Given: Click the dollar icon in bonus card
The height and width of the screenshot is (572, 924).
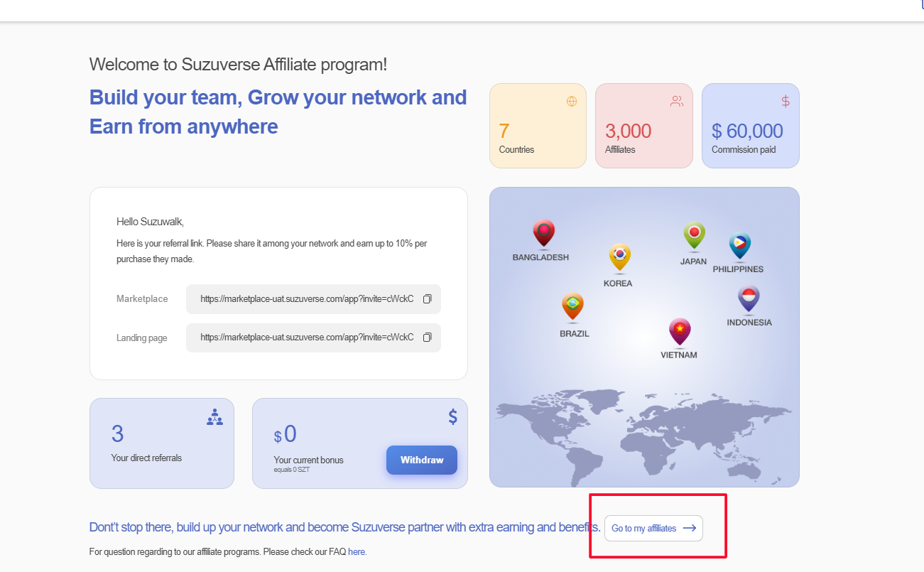Looking at the screenshot, I should pyautogui.click(x=453, y=416).
